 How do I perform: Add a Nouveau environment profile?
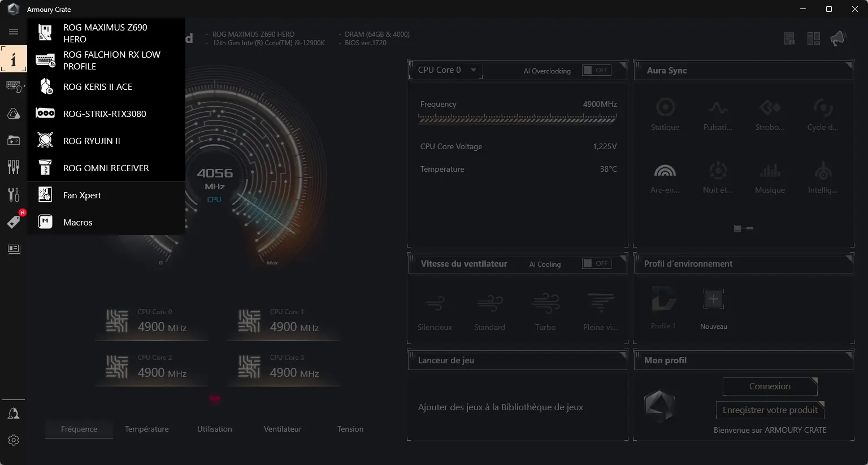(714, 309)
